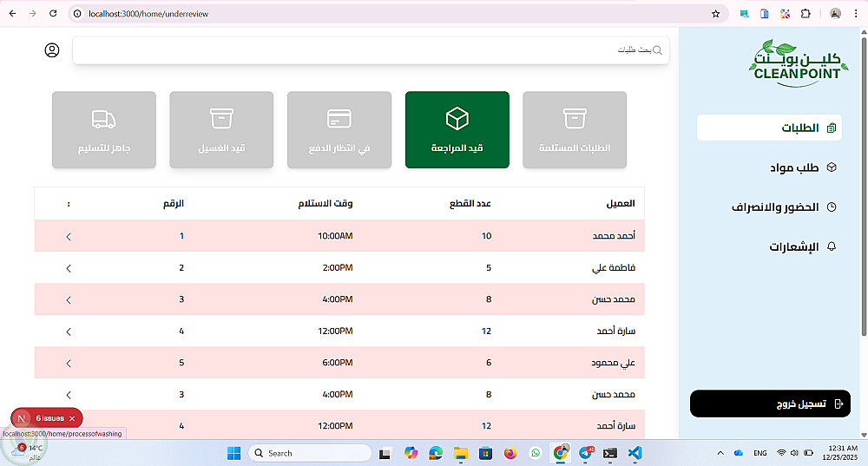The height and width of the screenshot is (466, 868).
Task: Click the search magnifier icon
Action: (657, 50)
